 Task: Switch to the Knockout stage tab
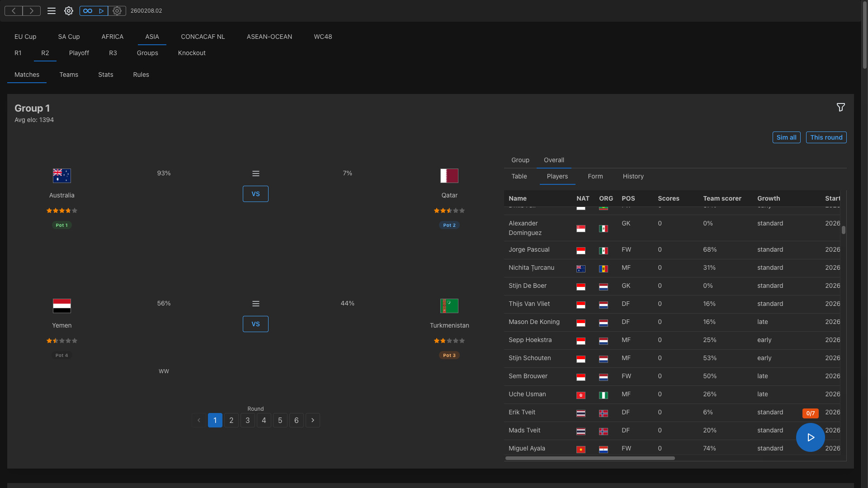[x=192, y=53]
